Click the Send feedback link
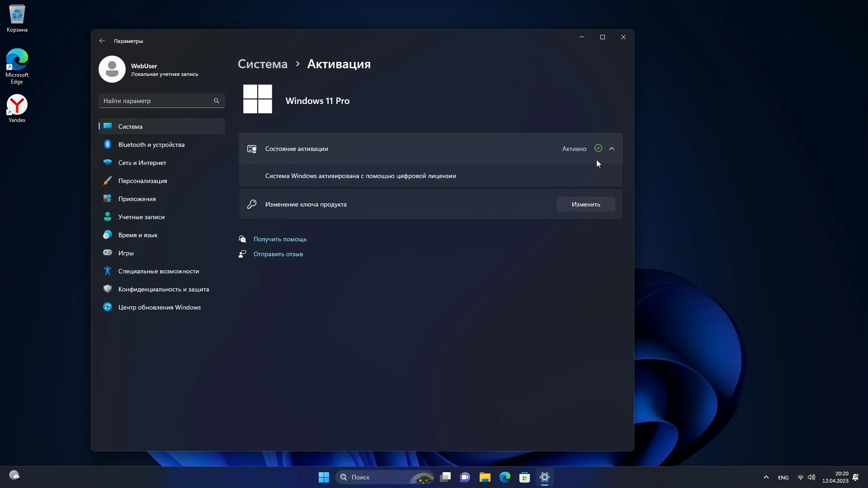This screenshot has width=868, height=488. pos(278,254)
